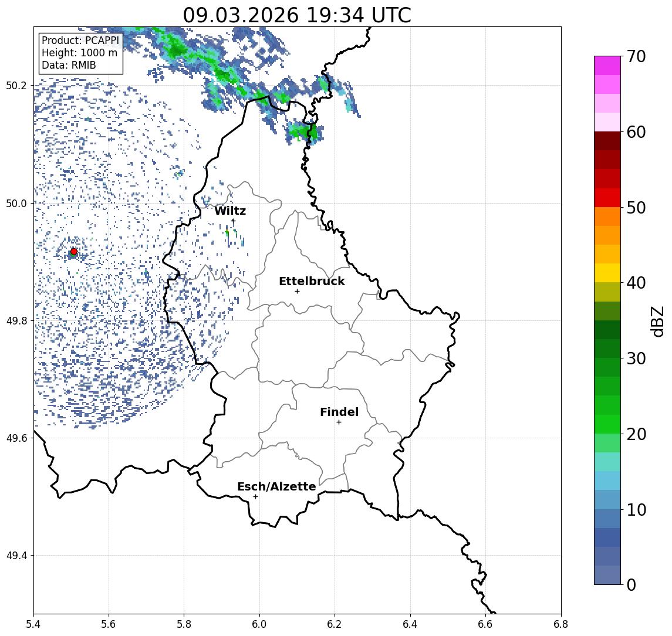
Task: Click the 10 tick on the colorbar
Action: (636, 510)
